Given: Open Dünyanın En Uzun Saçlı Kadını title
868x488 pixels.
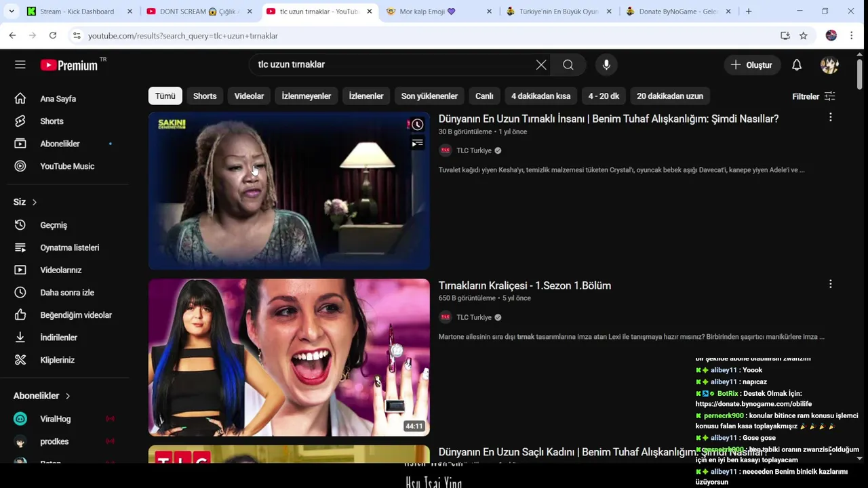Looking at the screenshot, I should coord(603,452).
